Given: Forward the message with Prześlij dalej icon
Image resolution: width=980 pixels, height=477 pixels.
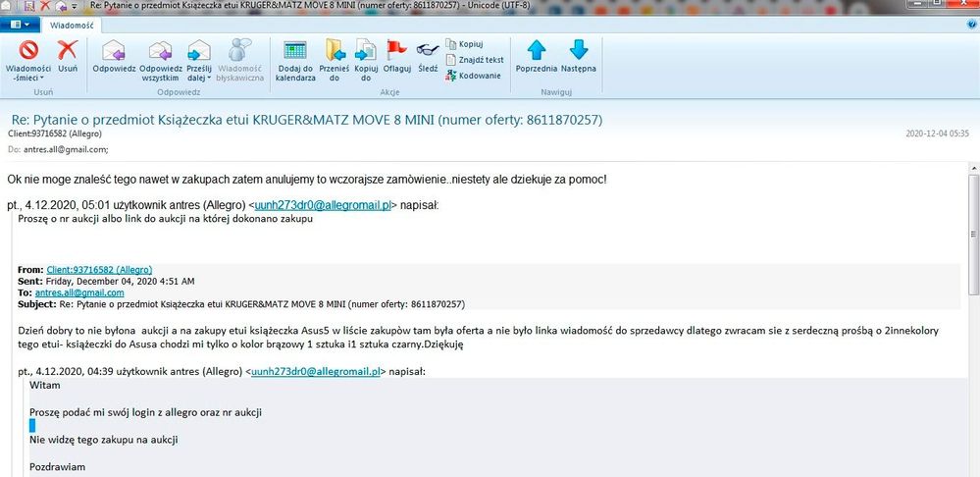Looking at the screenshot, I should pyautogui.click(x=199, y=50).
